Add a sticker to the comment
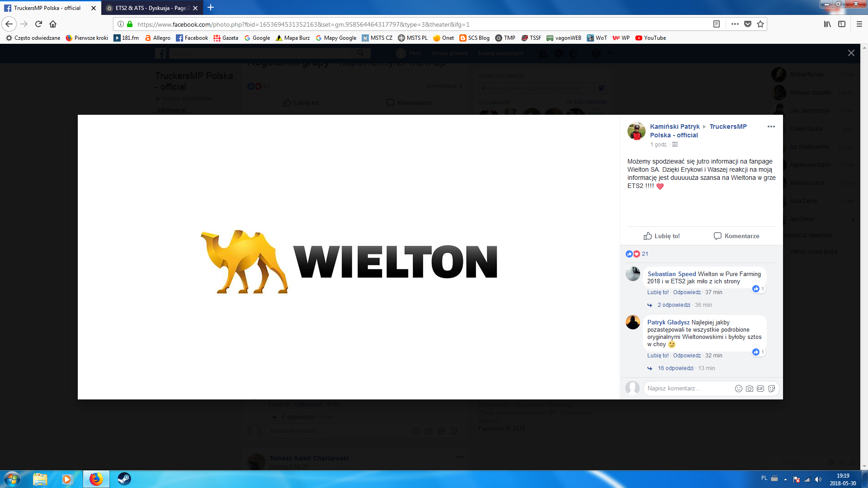868x488 pixels. pos(771,389)
